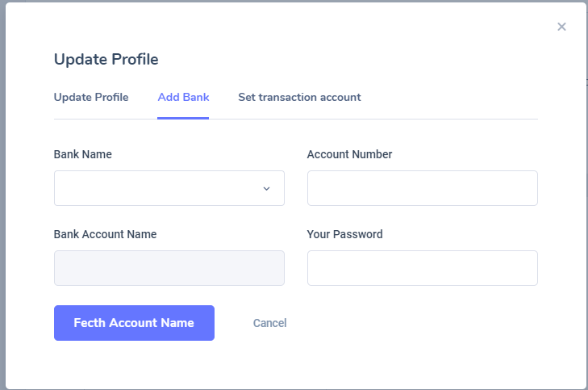The width and height of the screenshot is (588, 390).
Task: Click the Account Number label text
Action: point(349,154)
